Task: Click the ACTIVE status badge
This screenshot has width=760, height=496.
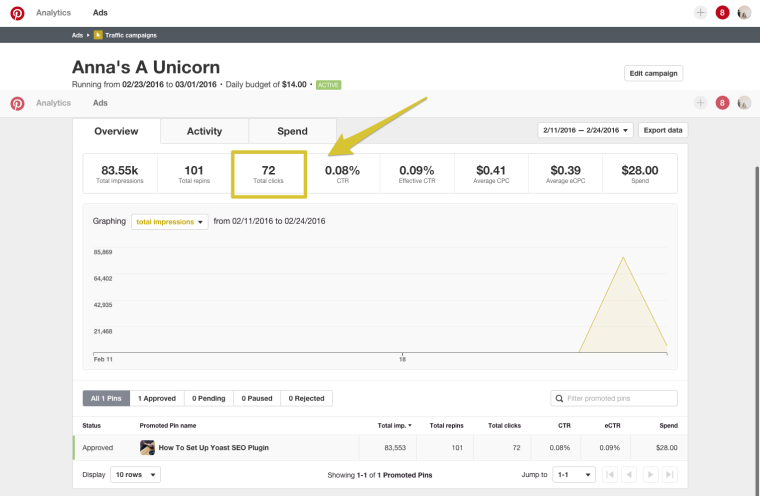Action: click(x=329, y=85)
